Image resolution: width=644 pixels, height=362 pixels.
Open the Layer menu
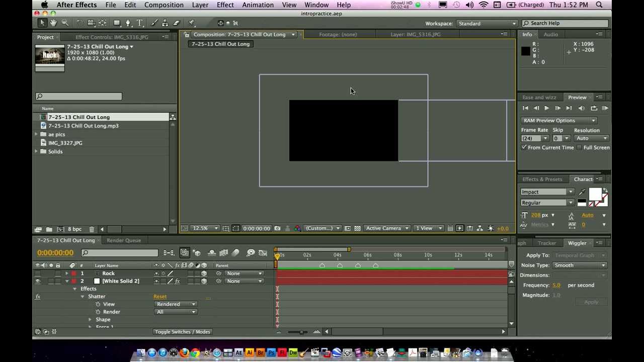(x=200, y=5)
